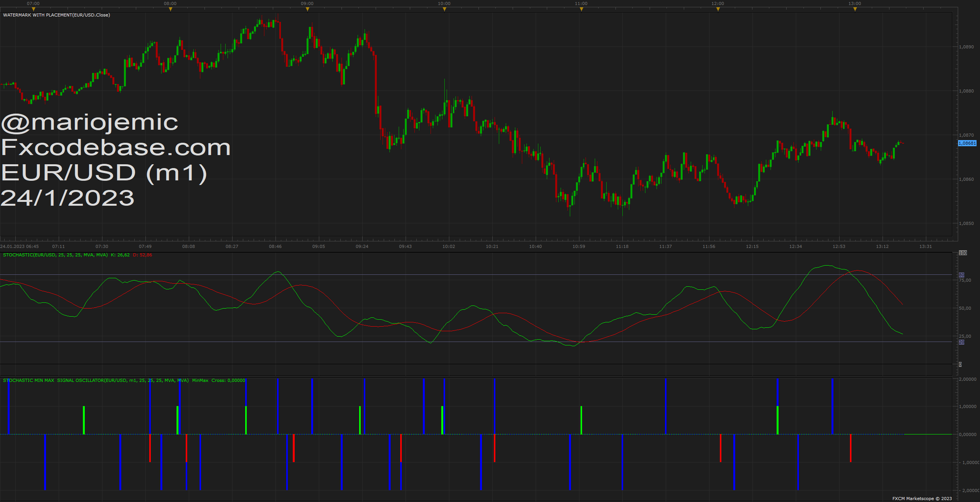Select the STOCHASTIC MIN MAX SIGNAL OSCILLATOR label

pos(96,380)
